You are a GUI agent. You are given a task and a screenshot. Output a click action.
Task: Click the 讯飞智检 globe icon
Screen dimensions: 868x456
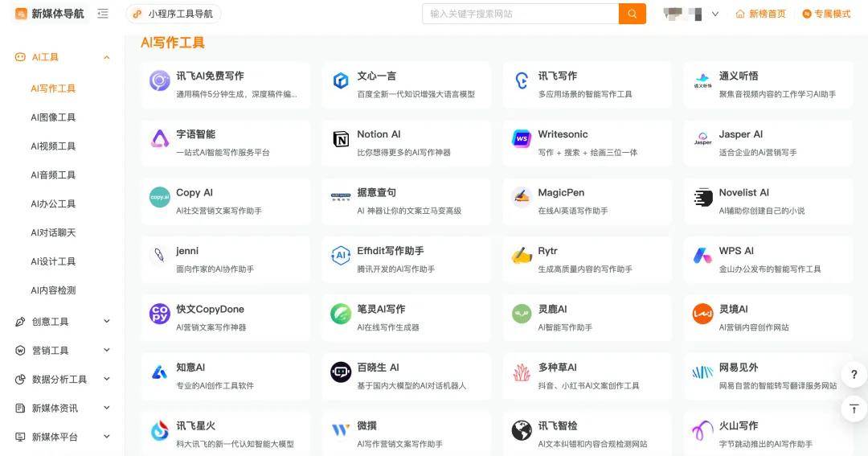pyautogui.click(x=522, y=430)
